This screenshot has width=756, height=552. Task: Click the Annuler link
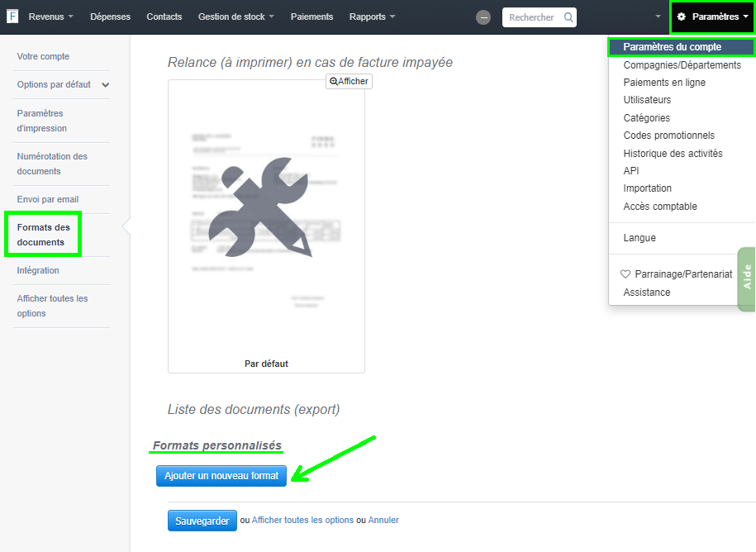(383, 520)
